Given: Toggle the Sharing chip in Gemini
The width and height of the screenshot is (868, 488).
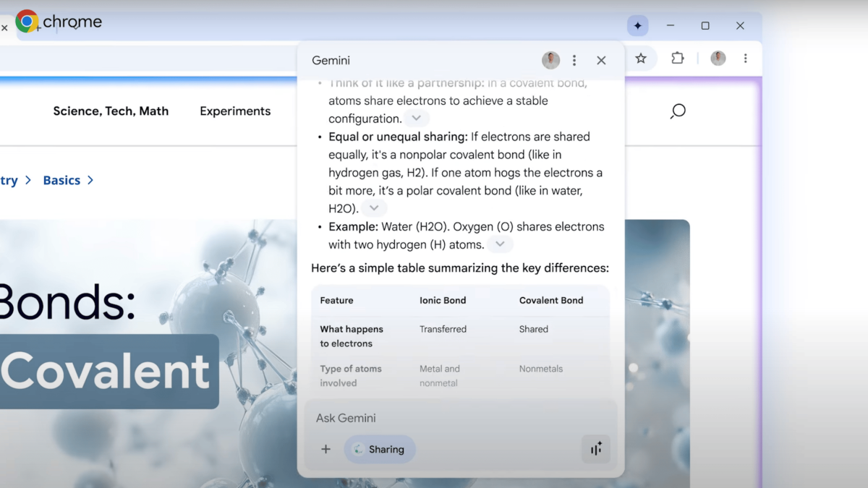Looking at the screenshot, I should pyautogui.click(x=380, y=450).
